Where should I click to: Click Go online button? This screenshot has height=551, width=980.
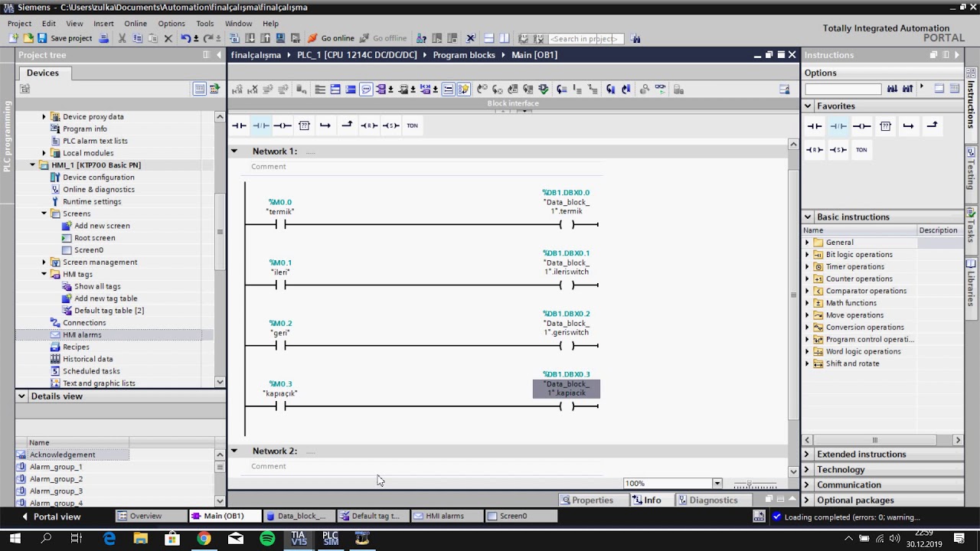point(331,38)
